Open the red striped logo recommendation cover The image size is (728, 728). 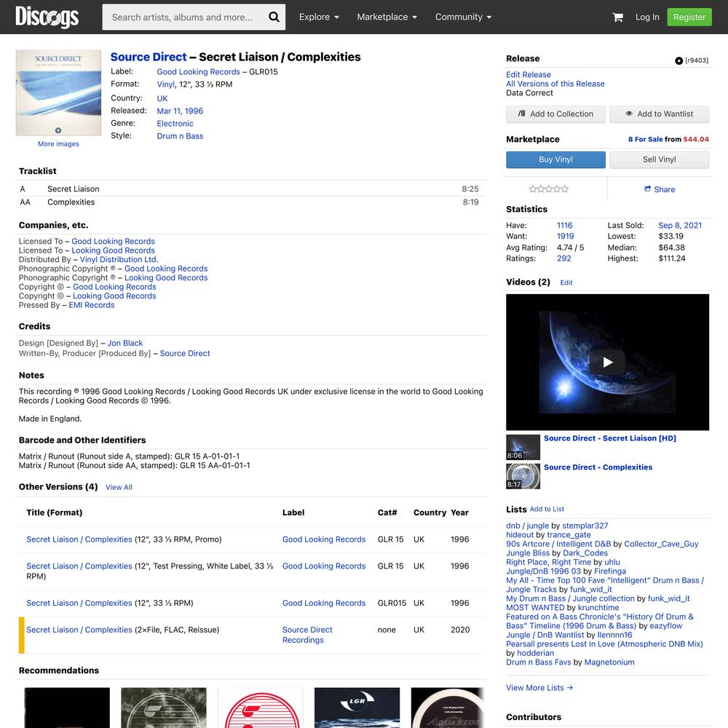(261, 708)
